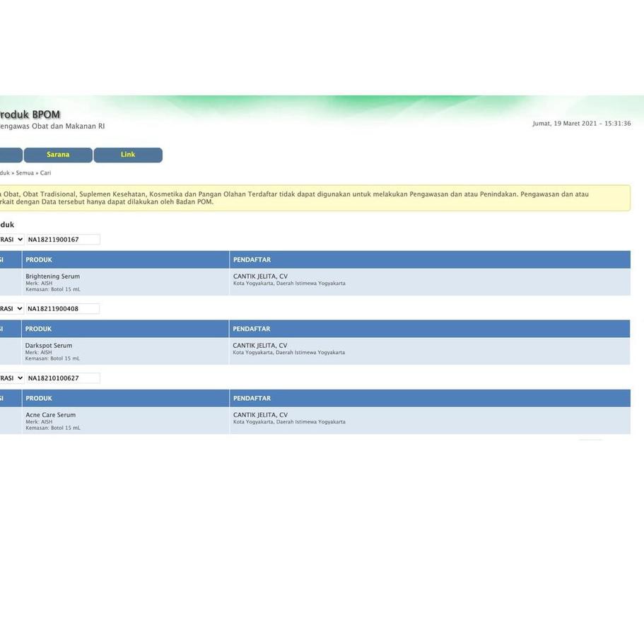644x644 pixels.
Task: Click PENDAFTAR header in the Acne Care Serum table
Action: tap(252, 399)
